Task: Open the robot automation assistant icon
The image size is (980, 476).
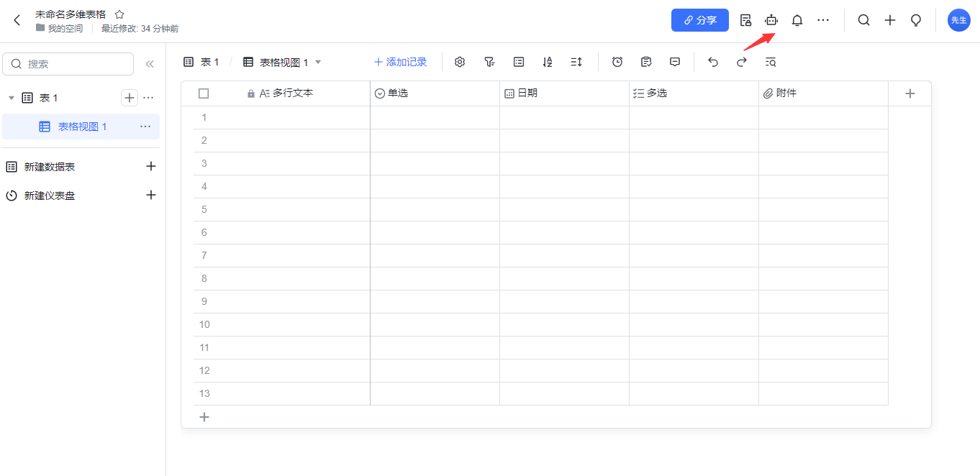Action: [x=771, y=20]
